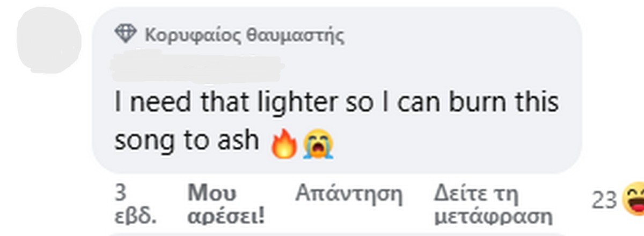This screenshot has height=236, width=644.
Task: Reply using the Απάντηση button
Action: click(x=349, y=194)
